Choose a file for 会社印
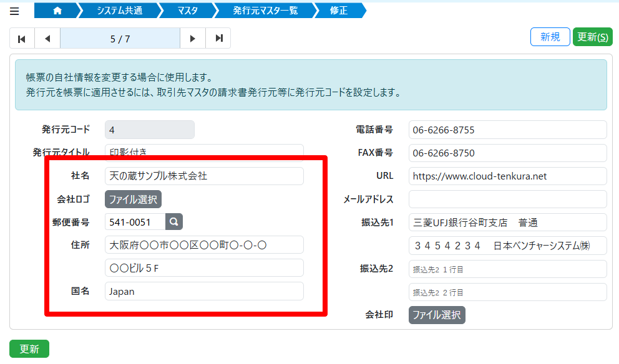 [437, 315]
